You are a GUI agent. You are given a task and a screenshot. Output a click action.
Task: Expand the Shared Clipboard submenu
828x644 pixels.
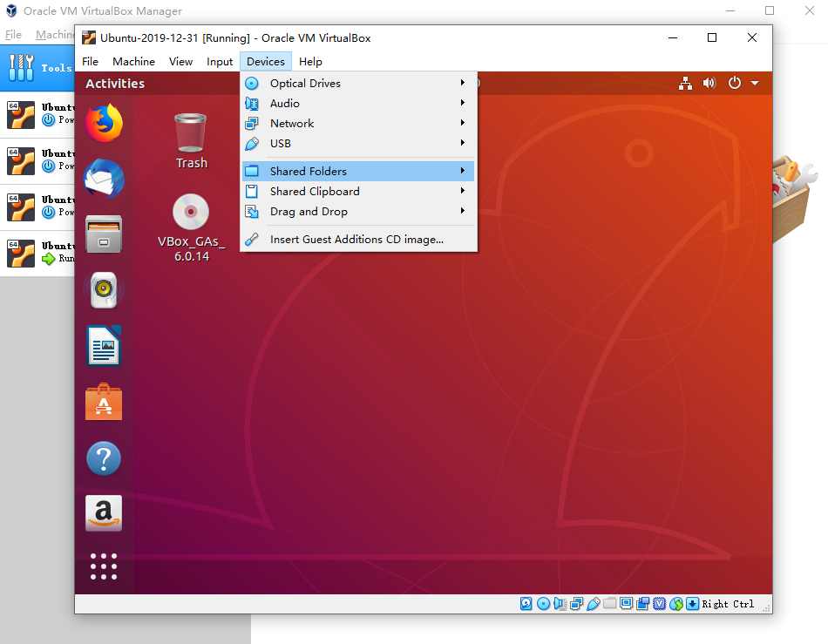point(358,191)
